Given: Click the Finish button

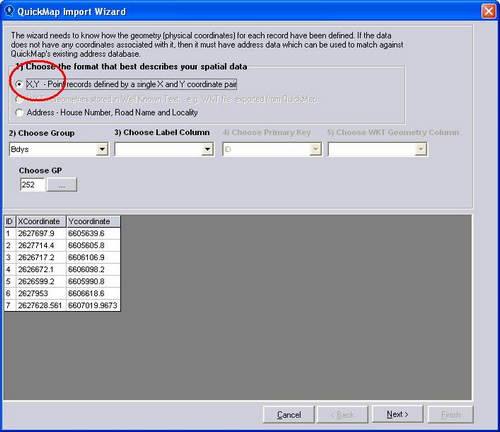Looking at the screenshot, I should 451,415.
